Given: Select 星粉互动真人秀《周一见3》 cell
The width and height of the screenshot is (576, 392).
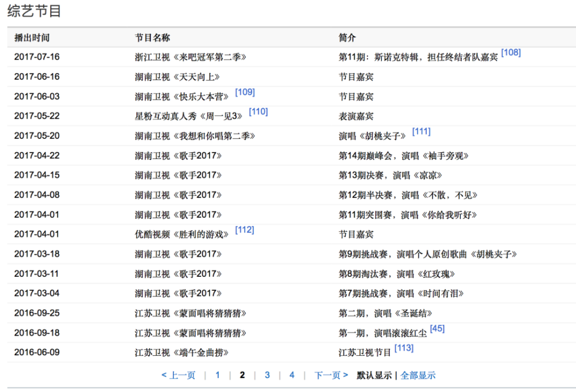Looking at the screenshot, I should pos(188,116).
